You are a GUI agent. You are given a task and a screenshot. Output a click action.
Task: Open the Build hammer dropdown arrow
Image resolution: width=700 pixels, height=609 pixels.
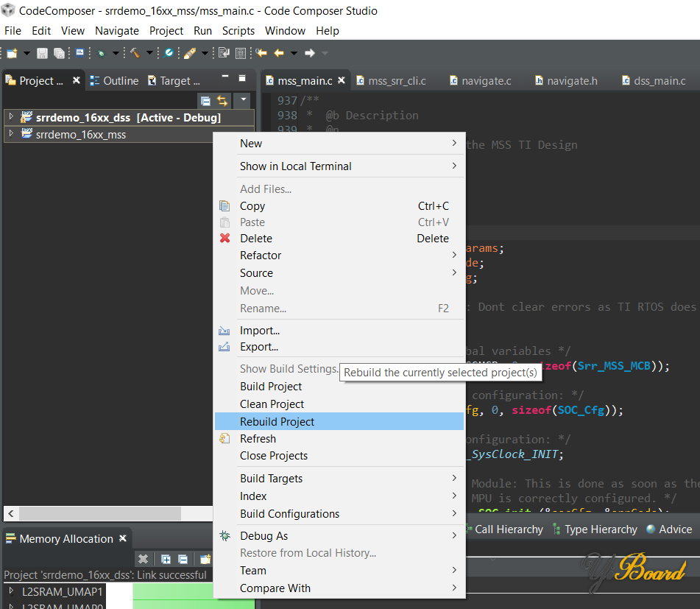coord(149,53)
